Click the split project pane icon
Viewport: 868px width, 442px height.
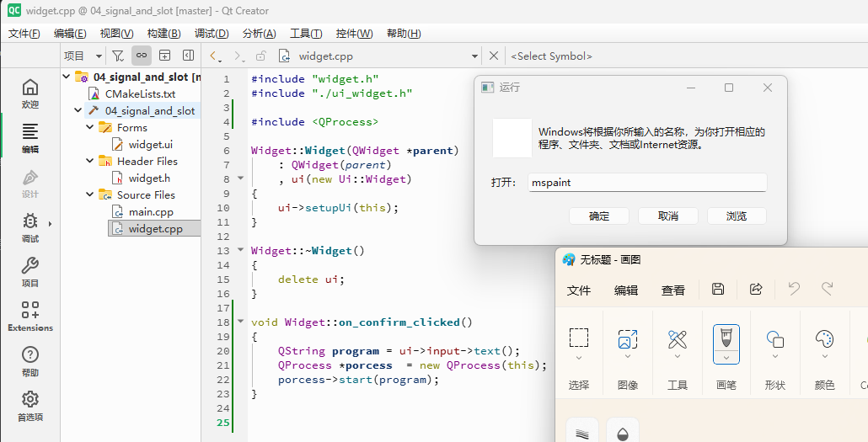164,56
